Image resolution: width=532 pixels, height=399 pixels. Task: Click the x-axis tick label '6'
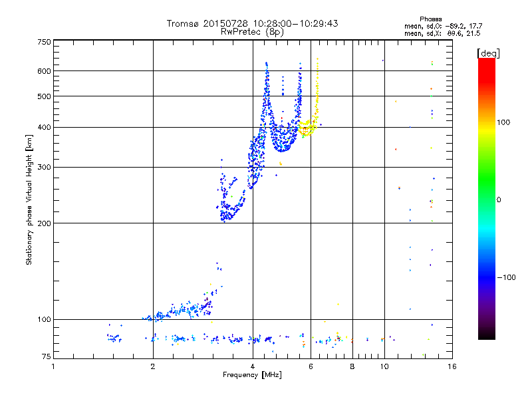click(x=311, y=366)
